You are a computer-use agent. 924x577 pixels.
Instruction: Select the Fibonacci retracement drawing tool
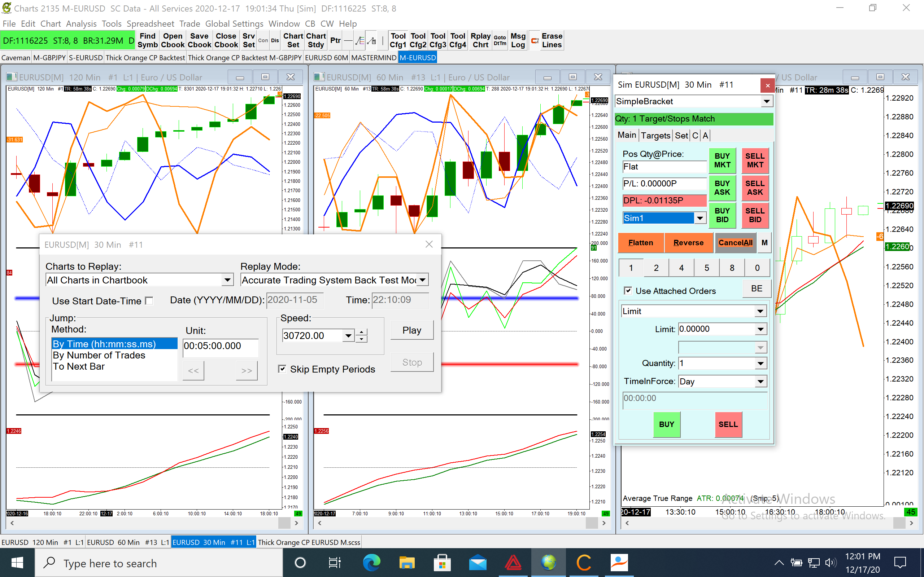(359, 40)
